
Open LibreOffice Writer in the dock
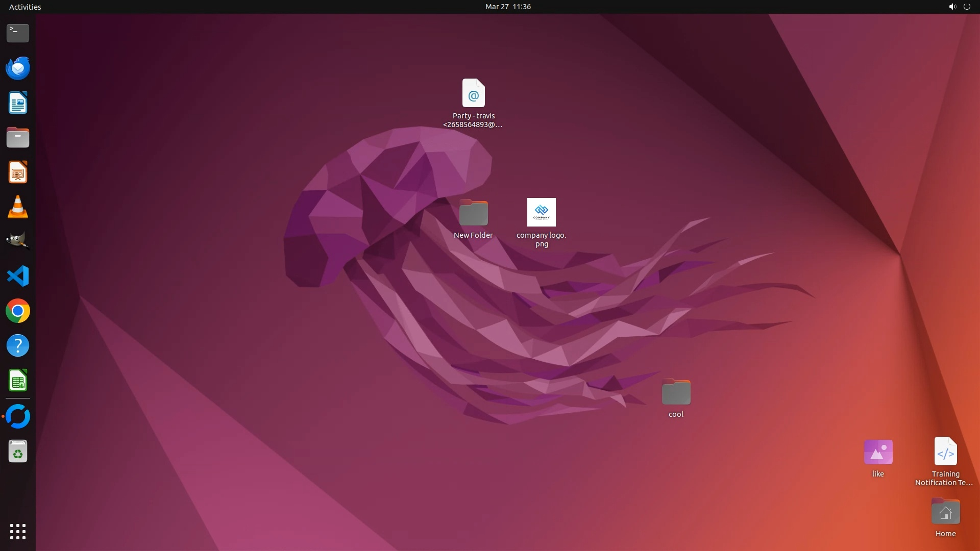click(x=18, y=103)
